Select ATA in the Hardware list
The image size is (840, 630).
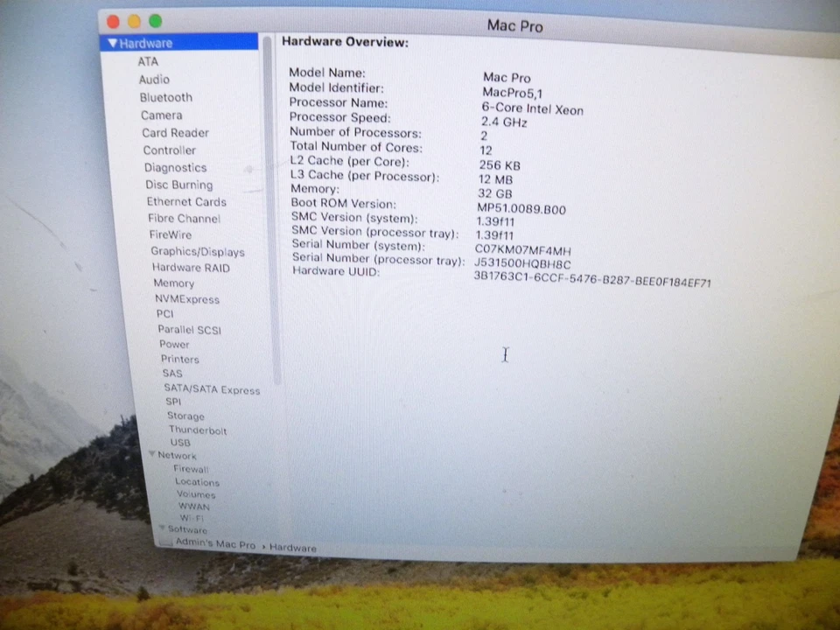148,61
